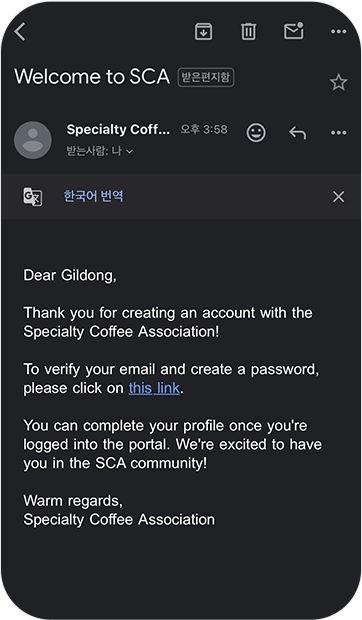Screen dimensions: 362x620
Task: Open the sender row three-dot menu
Action: pos(339,133)
